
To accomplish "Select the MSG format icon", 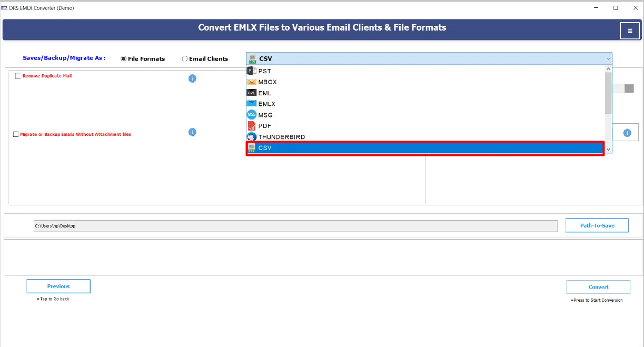I will pos(251,115).
